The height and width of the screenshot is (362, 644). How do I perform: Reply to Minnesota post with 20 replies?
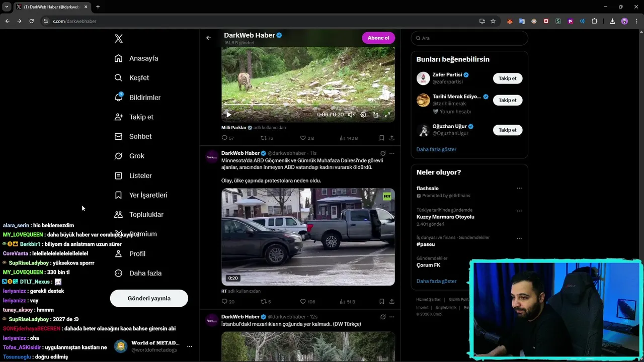pyautogui.click(x=228, y=302)
